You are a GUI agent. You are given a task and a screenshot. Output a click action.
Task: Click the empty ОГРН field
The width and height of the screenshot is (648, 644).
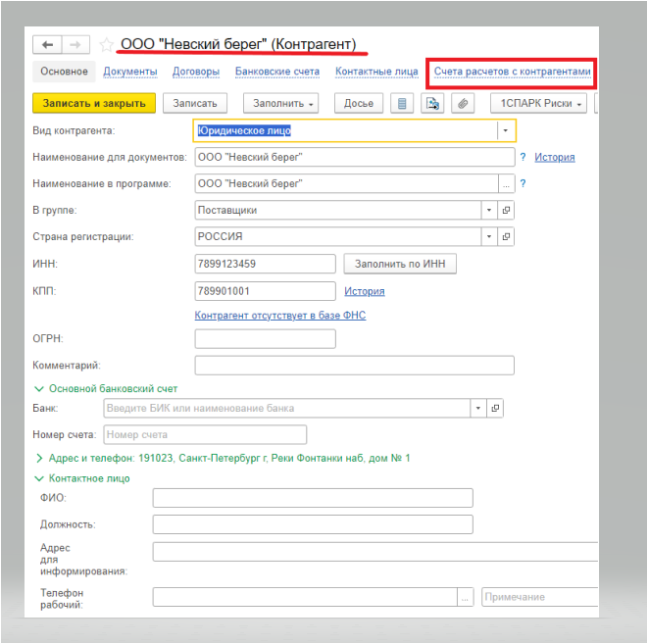pyautogui.click(x=266, y=339)
